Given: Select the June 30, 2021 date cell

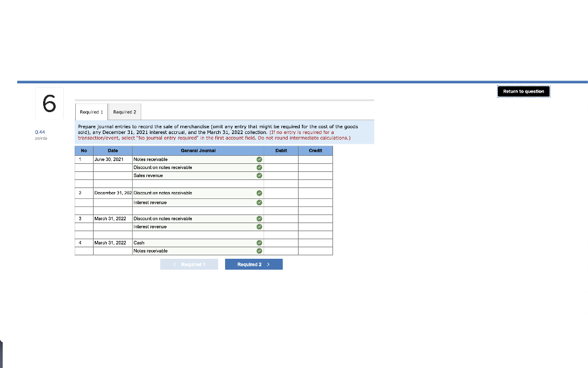Looking at the screenshot, I should [x=113, y=160].
